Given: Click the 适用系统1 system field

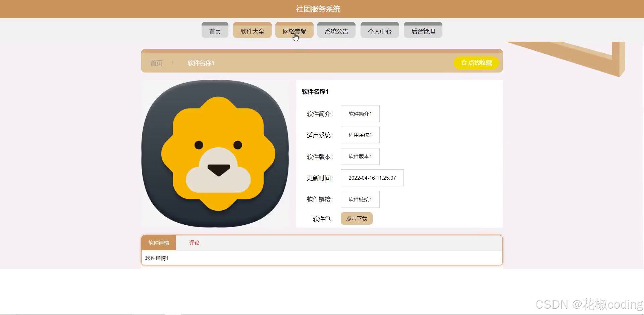Looking at the screenshot, I should point(360,135).
